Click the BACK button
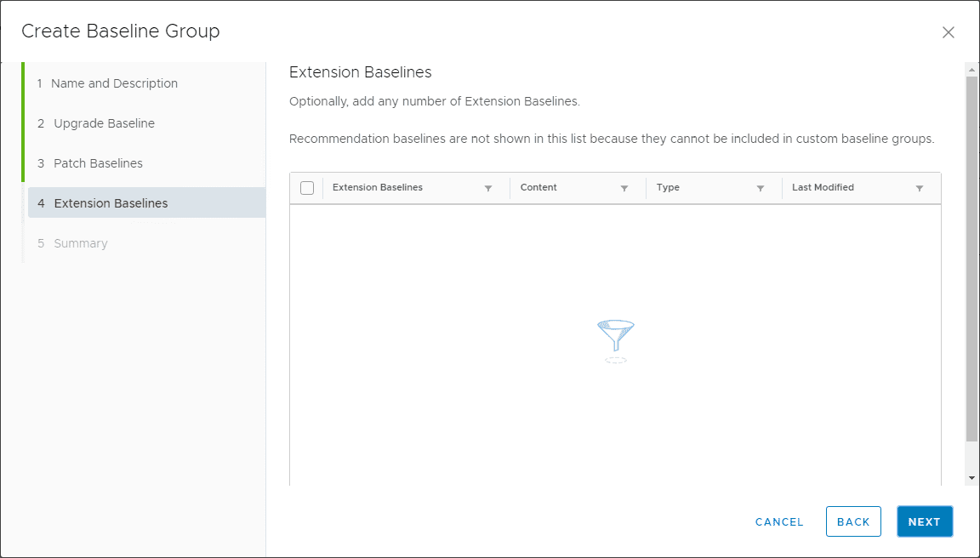The image size is (980, 558). (x=853, y=521)
